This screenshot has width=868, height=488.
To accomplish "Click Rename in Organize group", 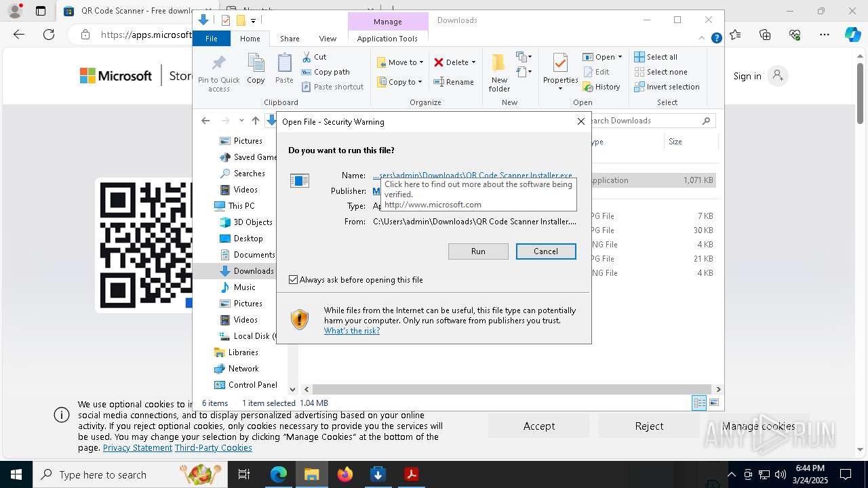I will [454, 82].
